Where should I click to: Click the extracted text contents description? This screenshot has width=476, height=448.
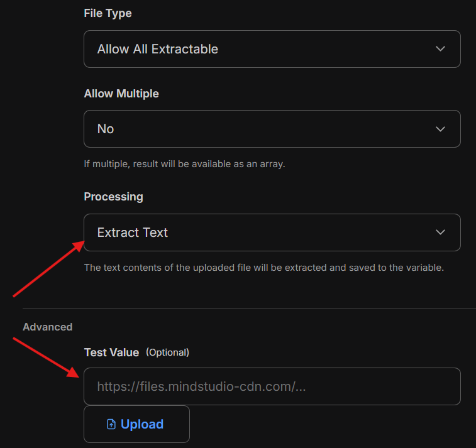pyautogui.click(x=264, y=268)
